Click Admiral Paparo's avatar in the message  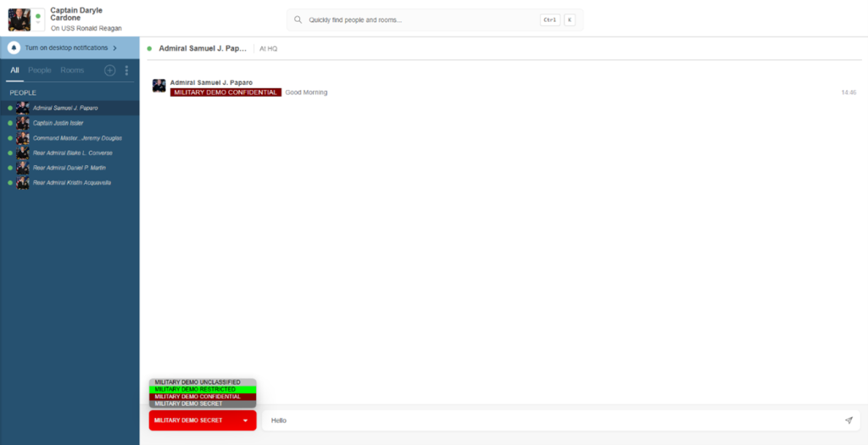click(x=159, y=86)
